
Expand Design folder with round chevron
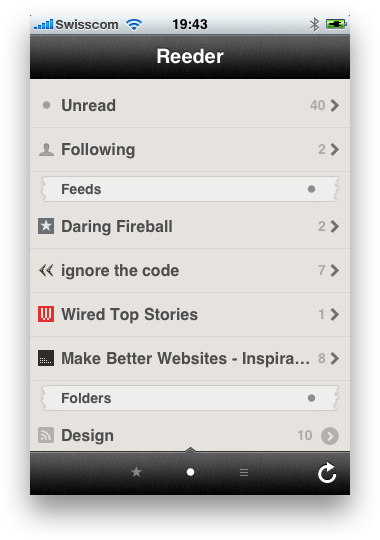330,436
